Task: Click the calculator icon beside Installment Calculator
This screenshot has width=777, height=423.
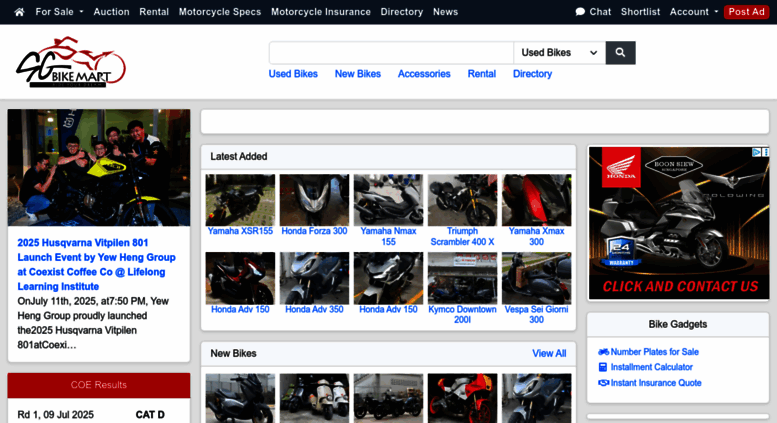Action: click(603, 368)
